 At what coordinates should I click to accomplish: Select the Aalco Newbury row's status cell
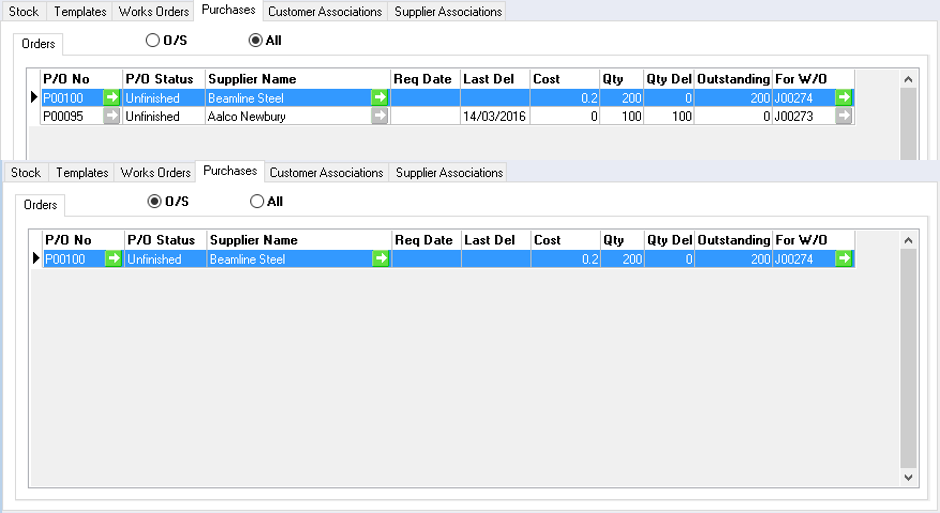click(163, 116)
